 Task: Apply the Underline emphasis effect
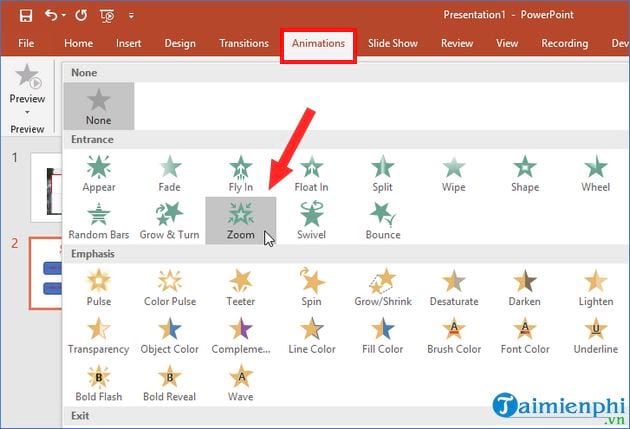point(595,335)
